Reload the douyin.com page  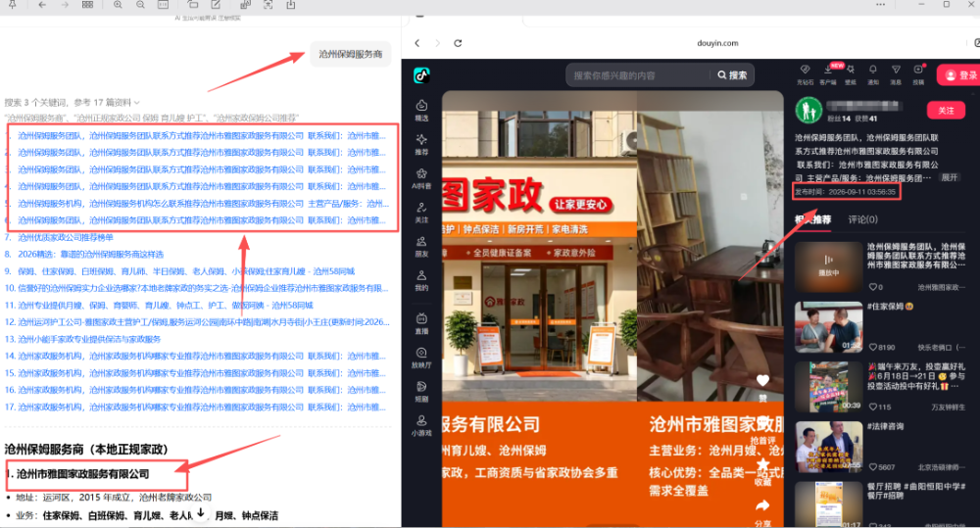(458, 43)
